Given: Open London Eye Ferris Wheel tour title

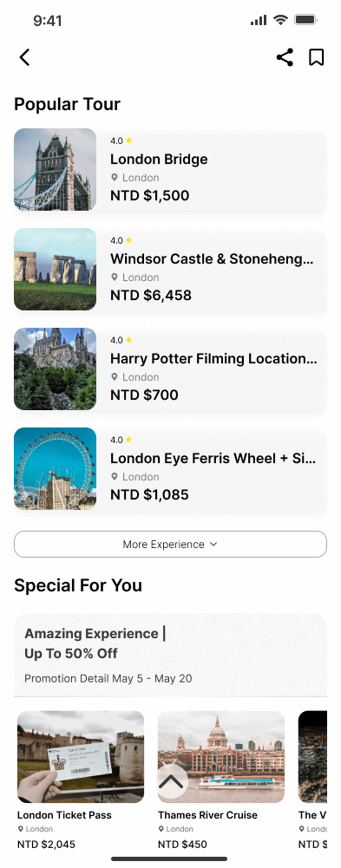Looking at the screenshot, I should pyautogui.click(x=213, y=459).
